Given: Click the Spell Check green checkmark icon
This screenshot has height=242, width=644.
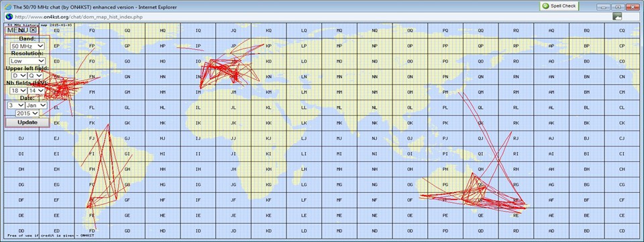Looking at the screenshot, I should (545, 6).
